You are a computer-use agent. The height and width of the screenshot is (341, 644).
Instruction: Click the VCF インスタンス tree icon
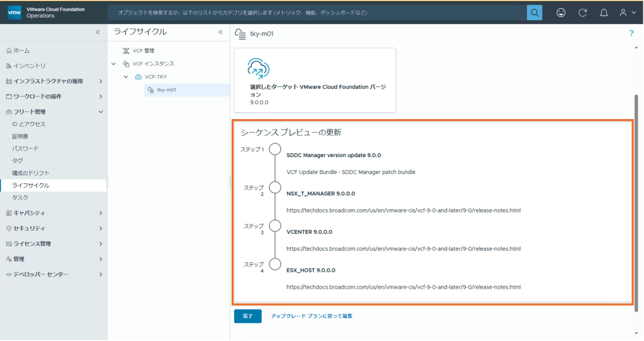(126, 64)
